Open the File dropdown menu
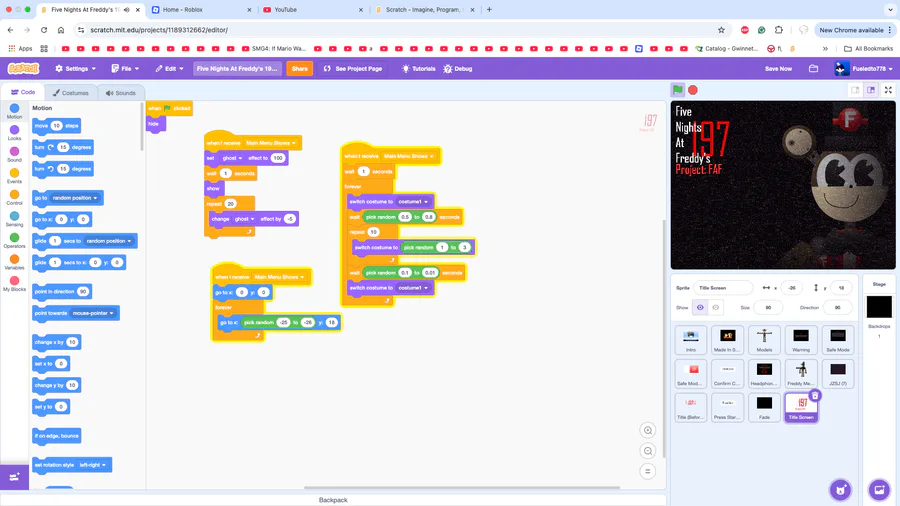The width and height of the screenshot is (900, 506). (125, 68)
